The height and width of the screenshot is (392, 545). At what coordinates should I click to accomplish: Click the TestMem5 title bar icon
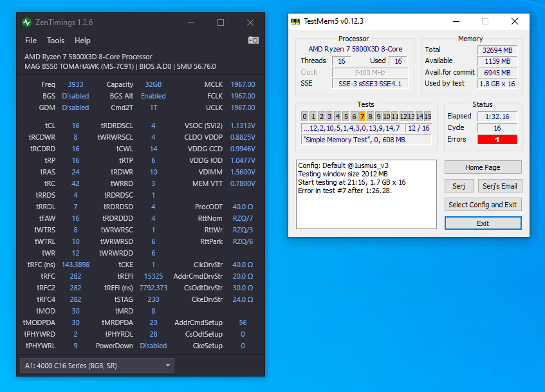pyautogui.click(x=295, y=22)
